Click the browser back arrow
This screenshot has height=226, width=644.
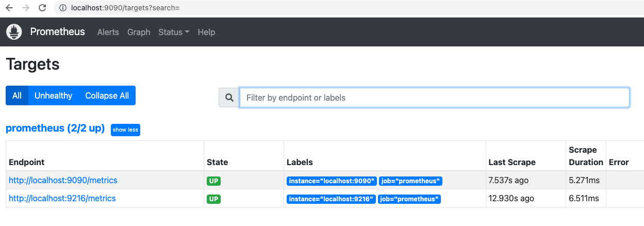9,8
